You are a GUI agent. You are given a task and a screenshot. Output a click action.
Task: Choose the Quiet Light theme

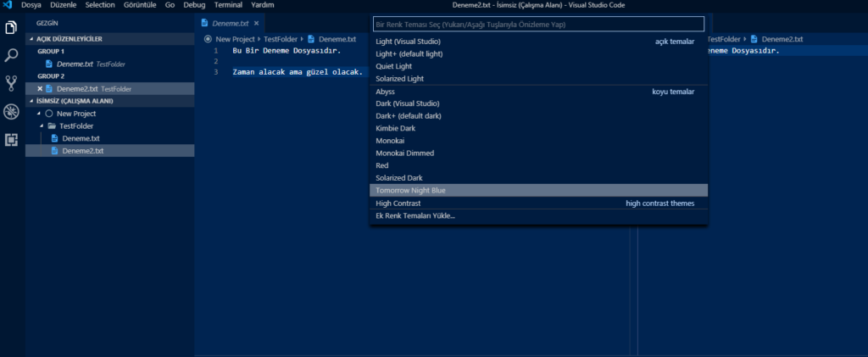(538, 66)
